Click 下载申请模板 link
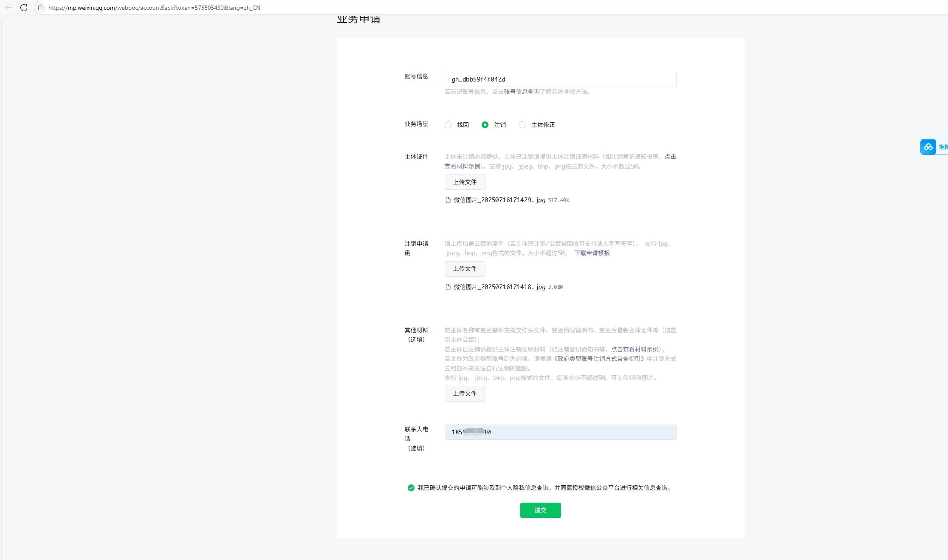948x560 pixels. click(592, 253)
